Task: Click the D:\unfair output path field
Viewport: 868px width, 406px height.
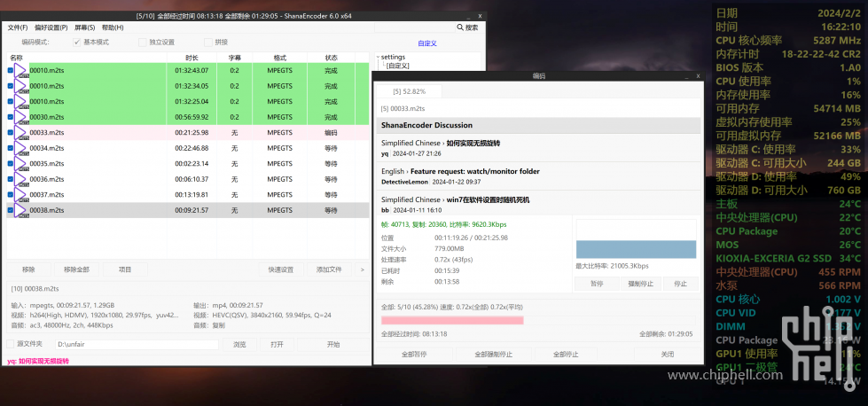Action: point(137,344)
